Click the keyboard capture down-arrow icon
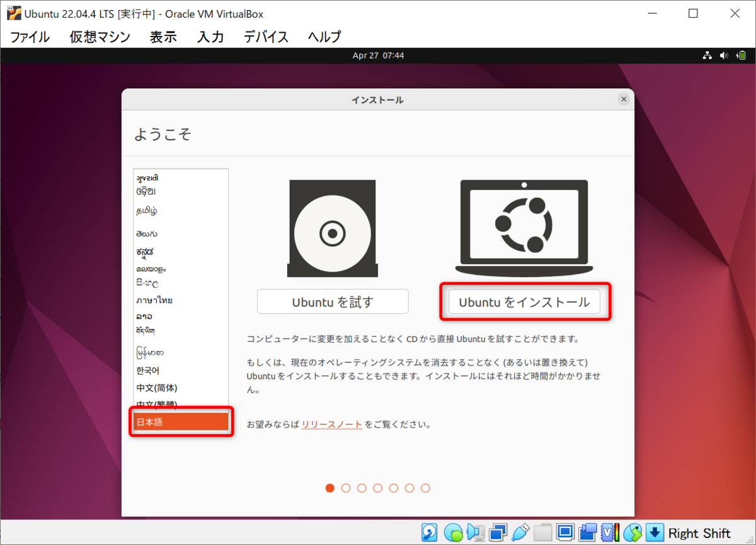 click(x=655, y=533)
